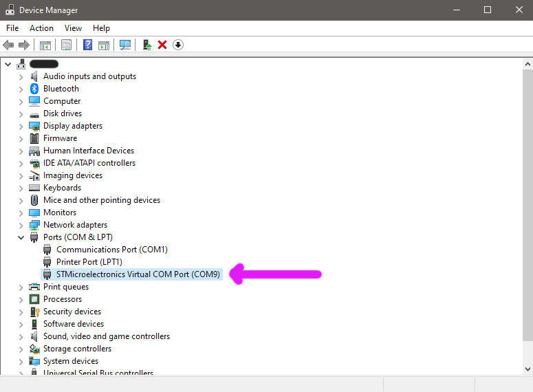Screen dimensions: 533x392
Task: Open the File menu
Action: [12, 28]
